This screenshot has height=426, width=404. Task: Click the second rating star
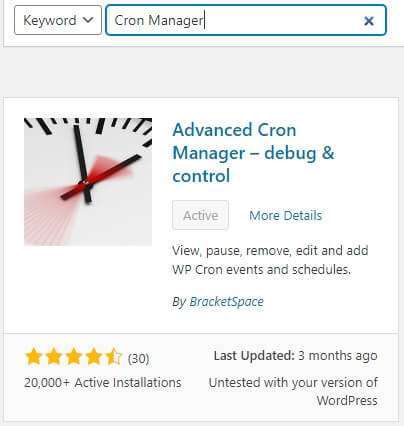tap(54, 357)
